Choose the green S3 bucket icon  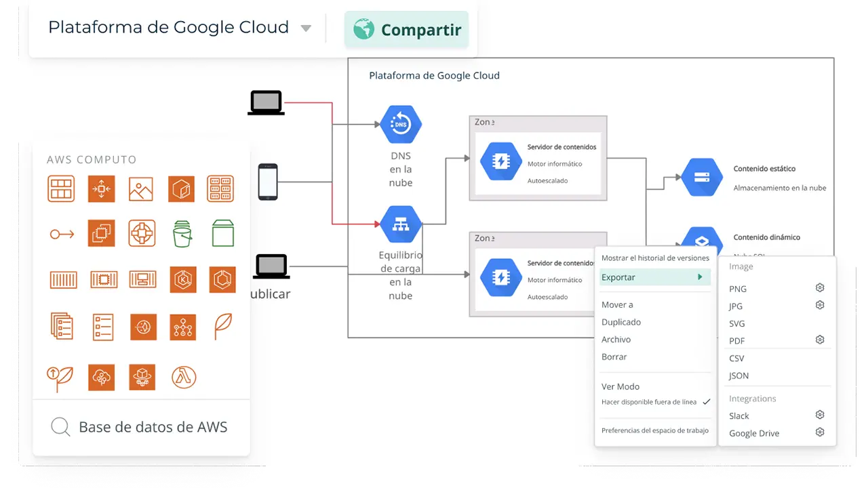[182, 233]
